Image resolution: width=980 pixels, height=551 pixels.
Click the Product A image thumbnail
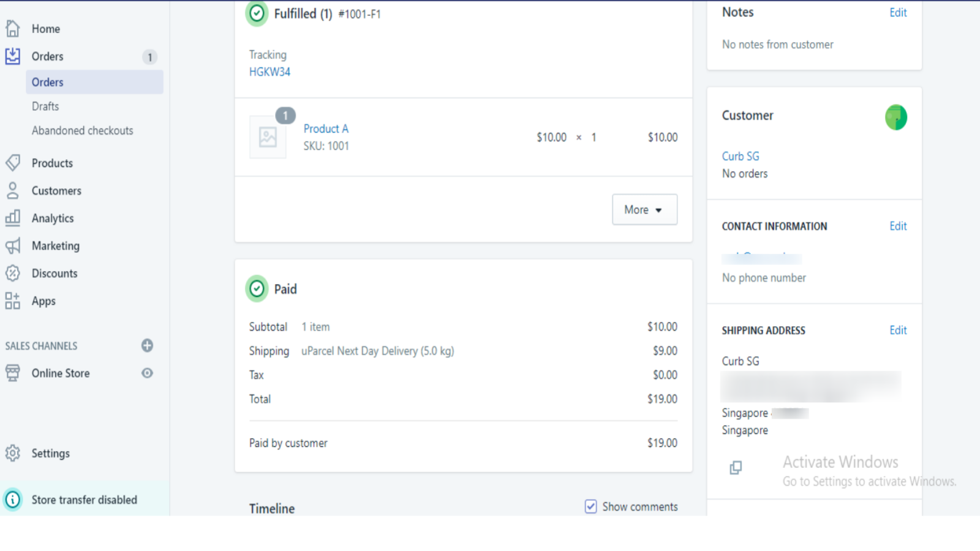[x=268, y=137]
